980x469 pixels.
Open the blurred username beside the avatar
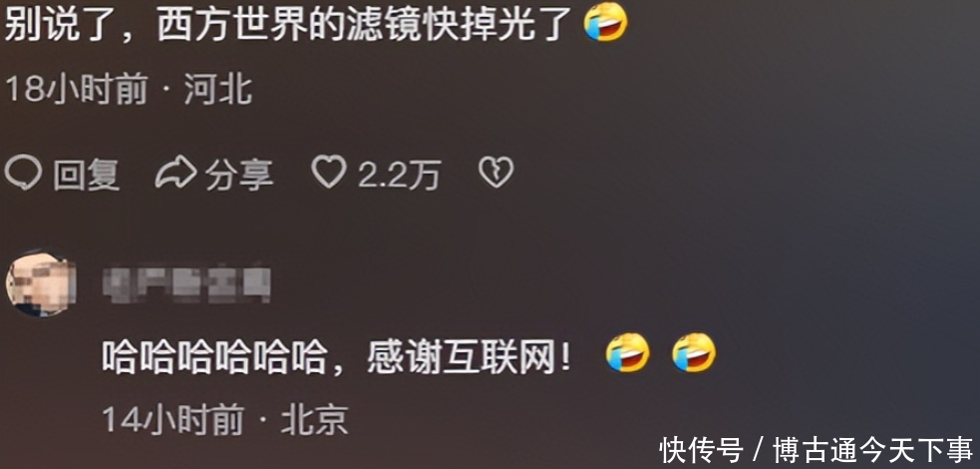186,285
